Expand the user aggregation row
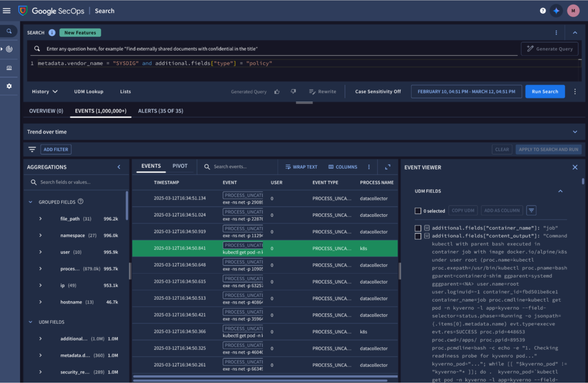This screenshot has height=383, width=588. [41, 252]
